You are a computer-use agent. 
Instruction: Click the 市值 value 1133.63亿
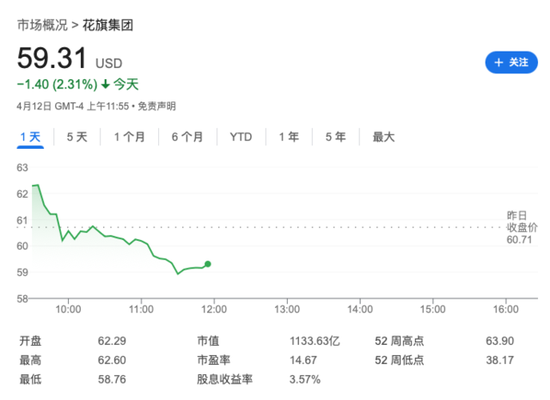click(x=315, y=341)
